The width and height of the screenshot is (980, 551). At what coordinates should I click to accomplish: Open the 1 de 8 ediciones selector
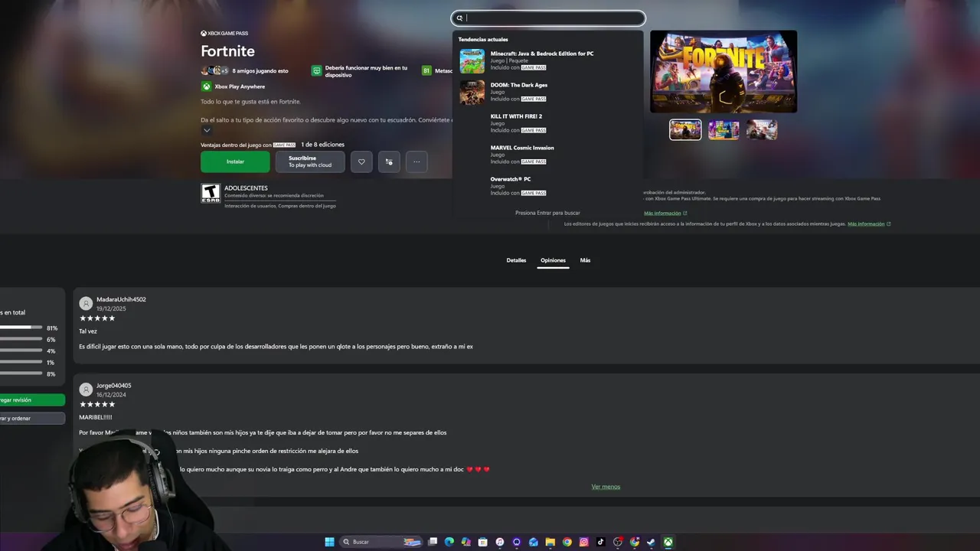[322, 145]
